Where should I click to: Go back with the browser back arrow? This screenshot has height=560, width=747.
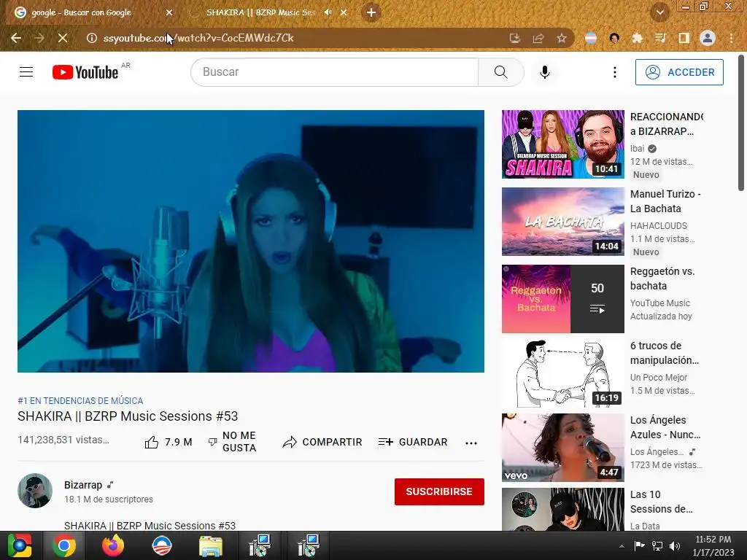coord(16,38)
